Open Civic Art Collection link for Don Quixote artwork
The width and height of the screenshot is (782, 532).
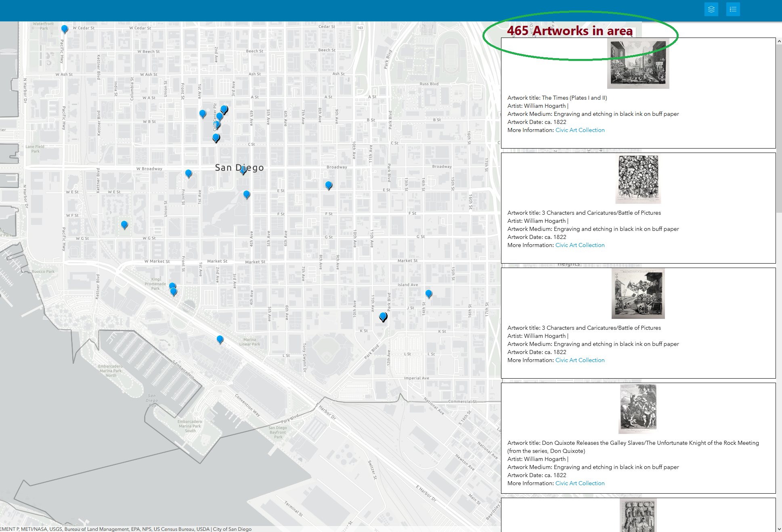coord(580,483)
